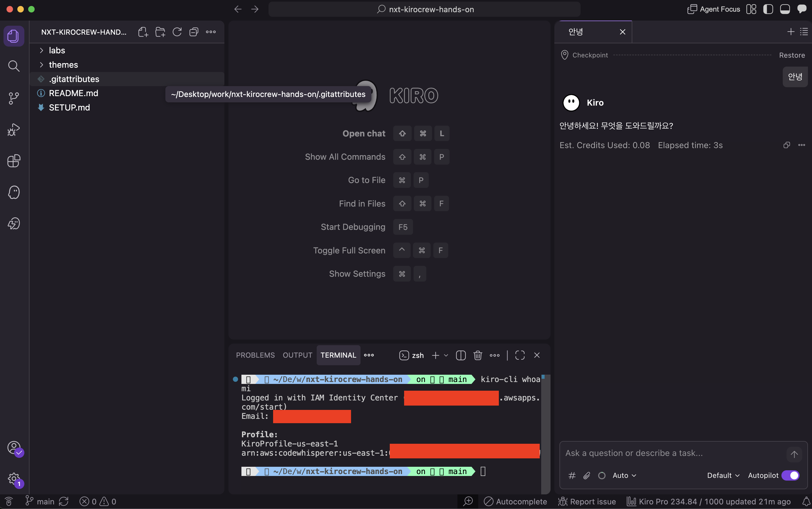This screenshot has width=812, height=509.
Task: Collapse all folders in explorer
Action: point(194,32)
